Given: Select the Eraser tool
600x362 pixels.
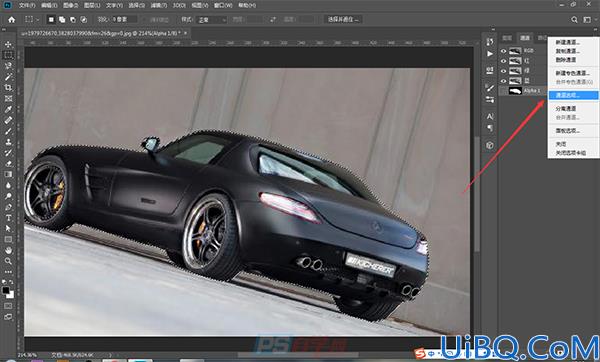Looking at the screenshot, I should pos(8,163).
